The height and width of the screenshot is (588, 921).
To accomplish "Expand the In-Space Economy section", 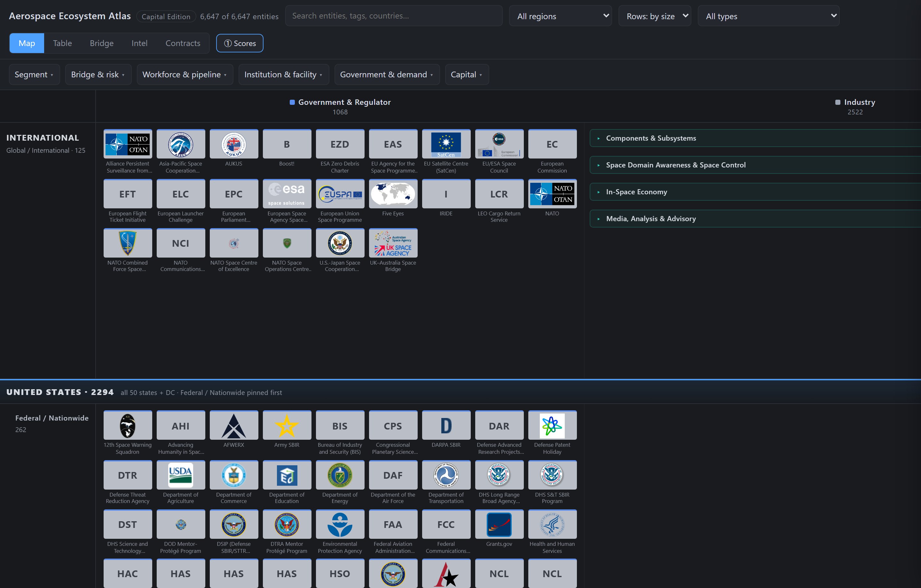I will coord(755,191).
